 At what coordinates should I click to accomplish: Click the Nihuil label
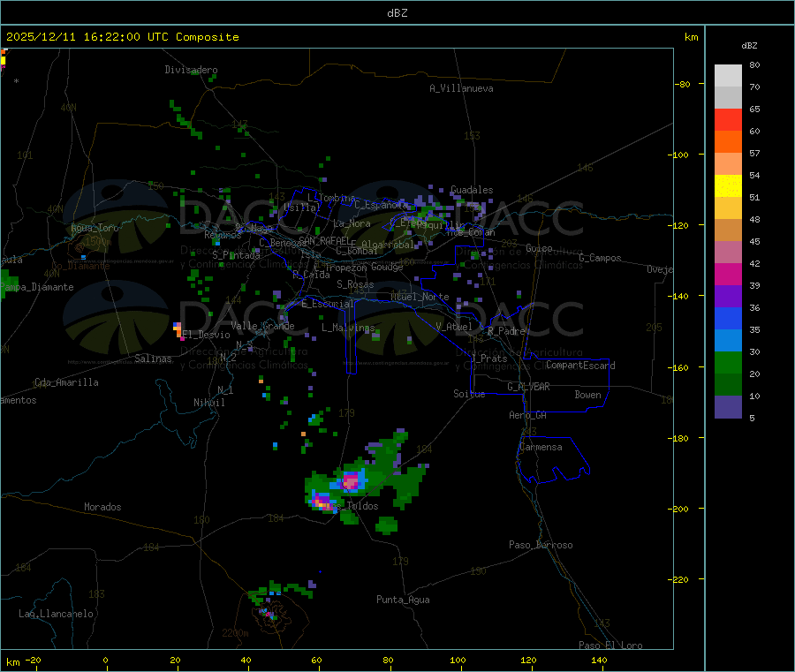click(208, 403)
